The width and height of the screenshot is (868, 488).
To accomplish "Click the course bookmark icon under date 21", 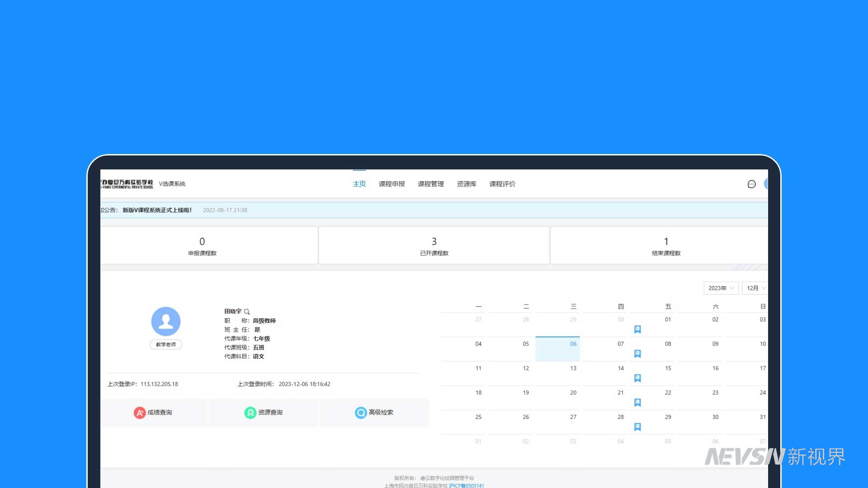I will [x=637, y=403].
